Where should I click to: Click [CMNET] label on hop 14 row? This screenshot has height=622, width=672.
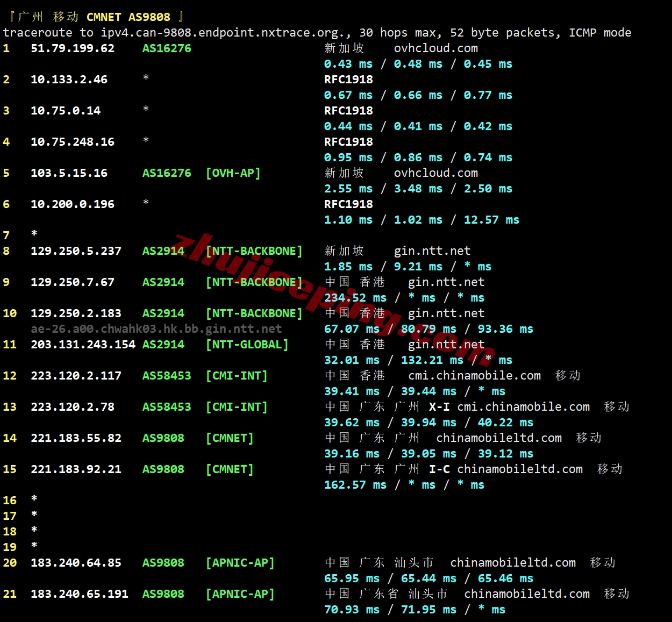[x=230, y=438]
